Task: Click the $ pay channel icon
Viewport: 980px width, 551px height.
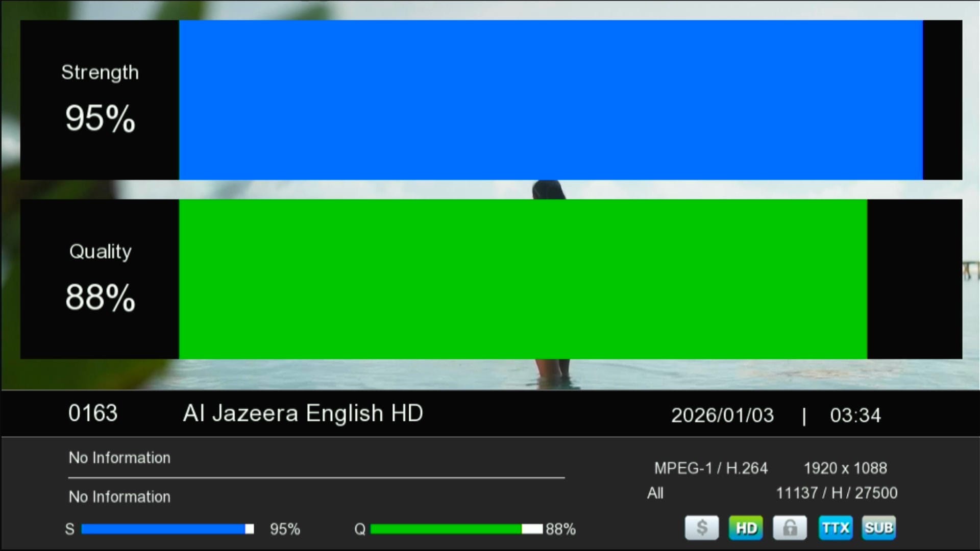Action: pyautogui.click(x=701, y=528)
